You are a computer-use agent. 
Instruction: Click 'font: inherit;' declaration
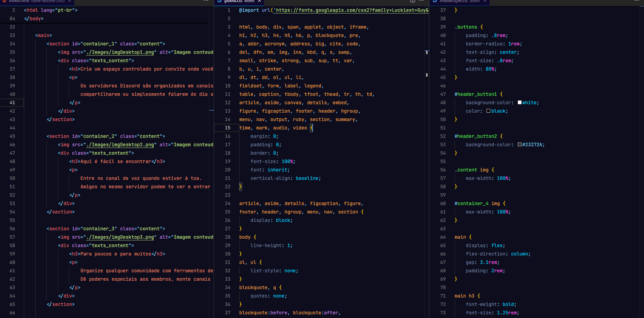click(270, 170)
